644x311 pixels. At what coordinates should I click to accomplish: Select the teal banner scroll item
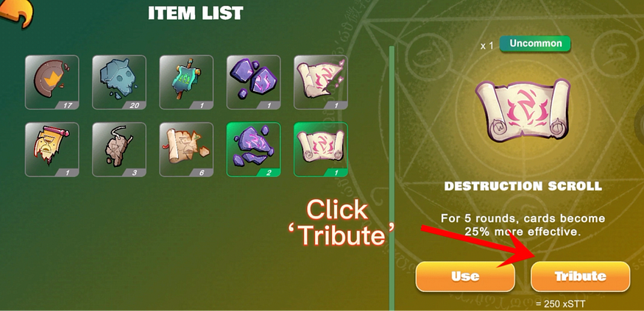tap(186, 82)
